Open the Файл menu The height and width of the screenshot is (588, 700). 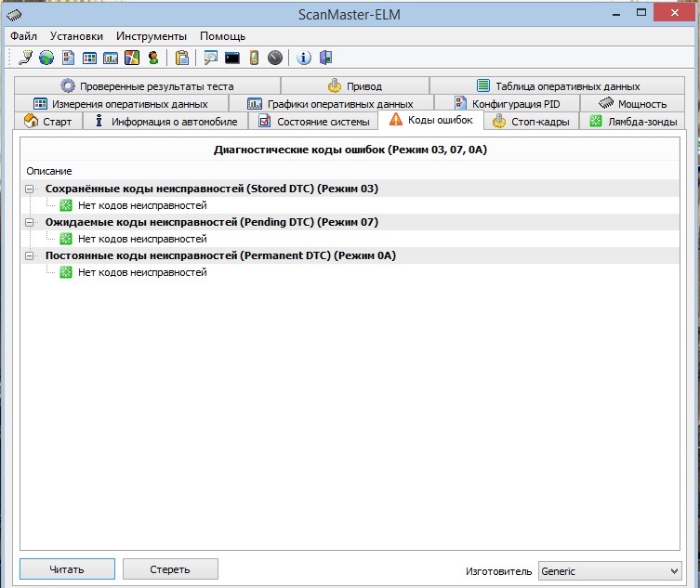coord(23,36)
